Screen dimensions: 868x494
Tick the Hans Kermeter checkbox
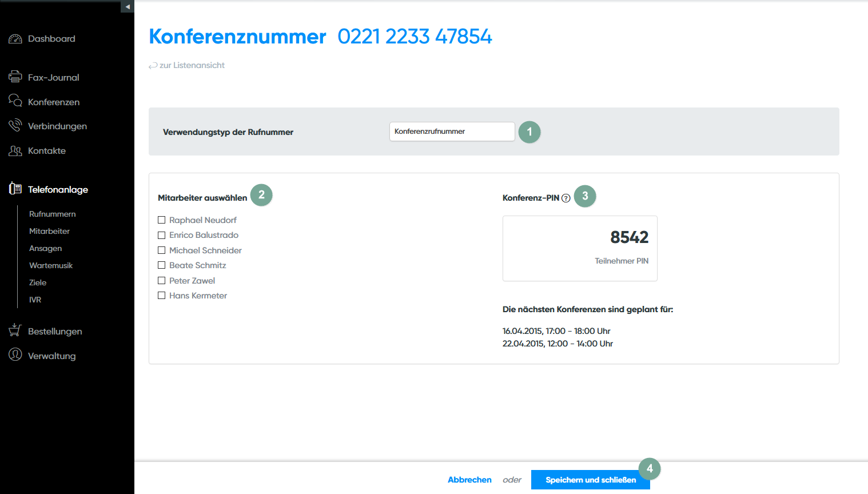[162, 296]
